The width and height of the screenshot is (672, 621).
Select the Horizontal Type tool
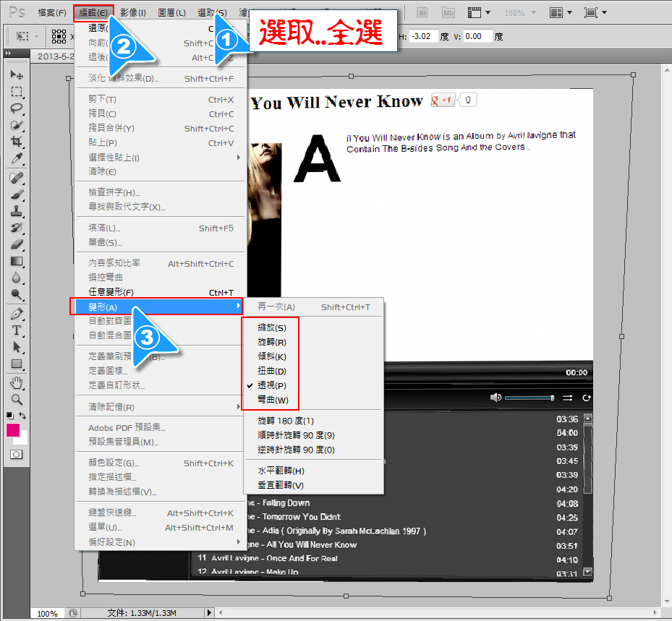(17, 330)
